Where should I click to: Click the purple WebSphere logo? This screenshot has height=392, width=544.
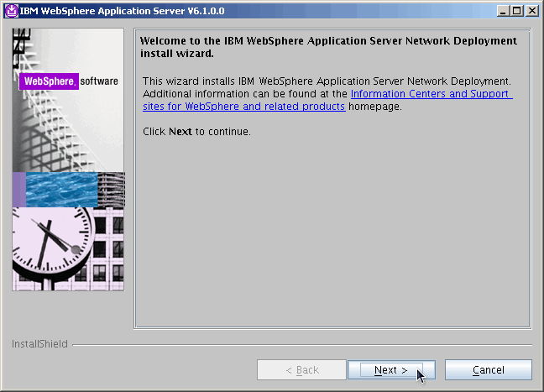pos(50,81)
